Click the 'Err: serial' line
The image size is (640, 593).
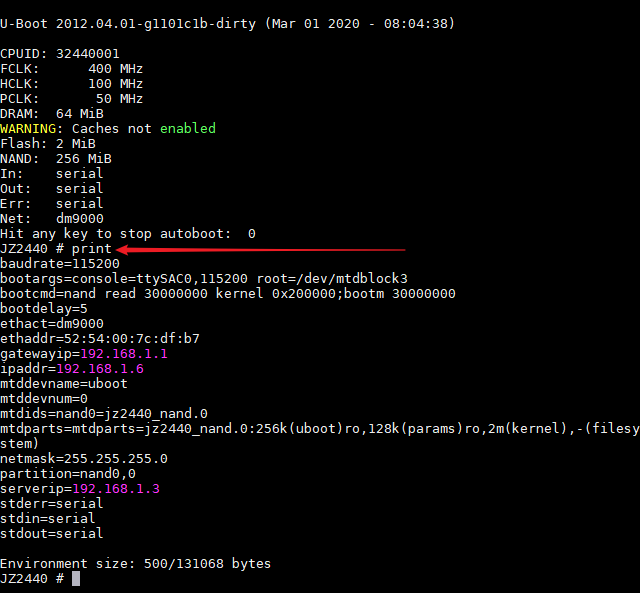pos(52,204)
